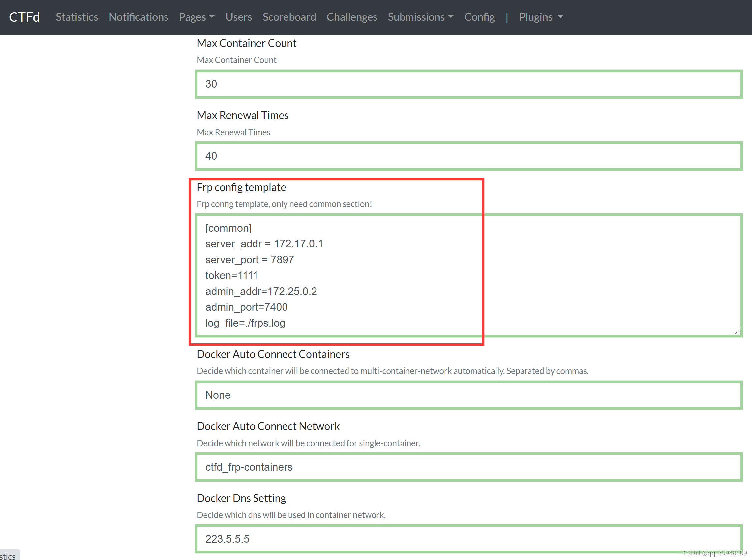Screen dimensions: 752x560
Task: Click the partial Statistics tooltip at bottom-left
Action: pyautogui.click(x=9, y=556)
